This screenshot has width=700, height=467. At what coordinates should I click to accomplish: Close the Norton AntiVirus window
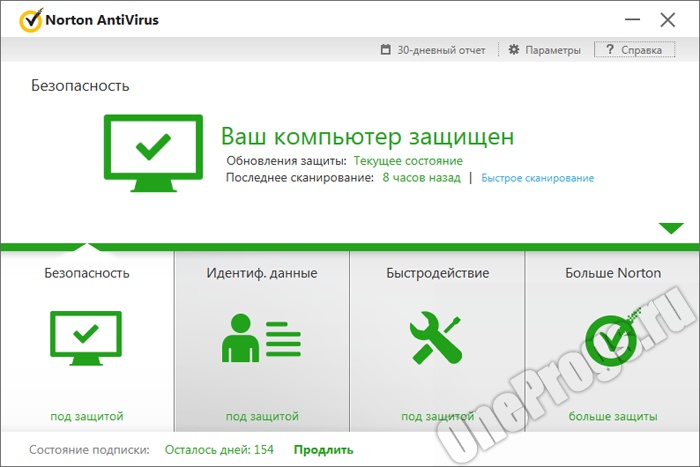click(x=668, y=20)
